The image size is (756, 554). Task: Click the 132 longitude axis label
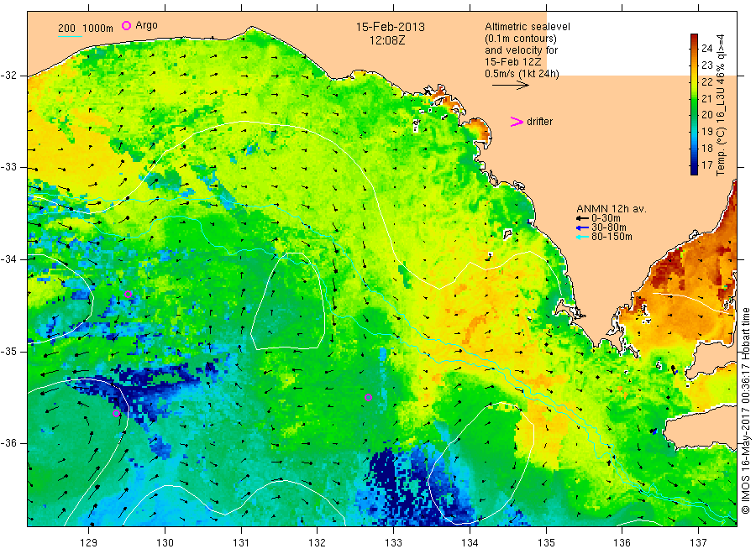tap(318, 543)
